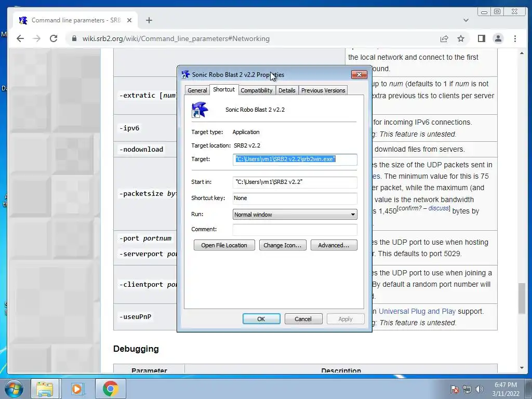This screenshot has height=399, width=532.
Task: Click network tray icon
Action: coord(467,389)
